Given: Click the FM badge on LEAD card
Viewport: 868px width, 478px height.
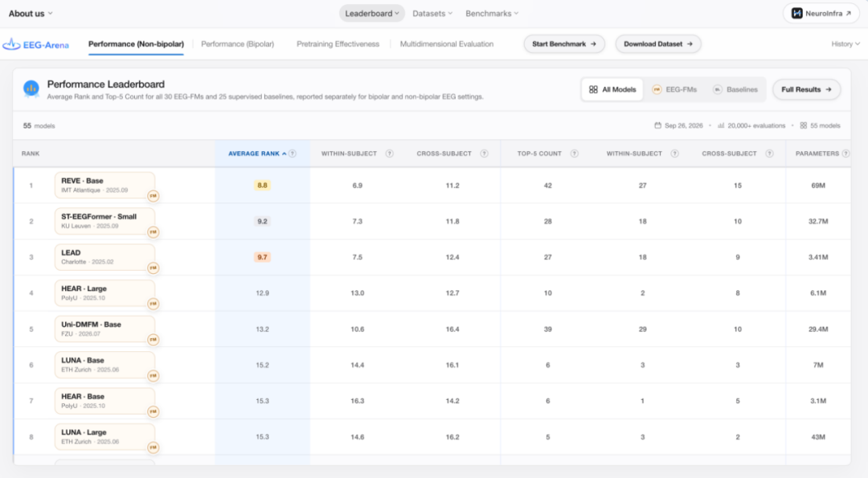Looking at the screenshot, I should (x=154, y=268).
